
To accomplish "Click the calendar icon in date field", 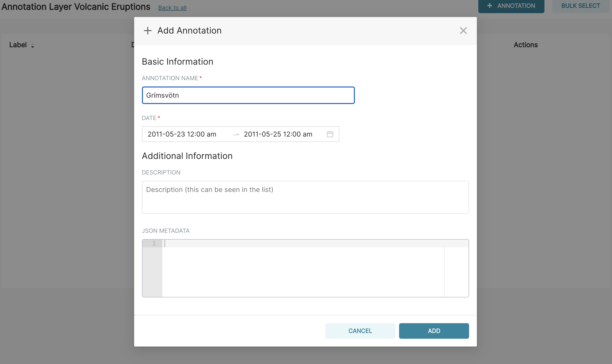I will pos(330,134).
